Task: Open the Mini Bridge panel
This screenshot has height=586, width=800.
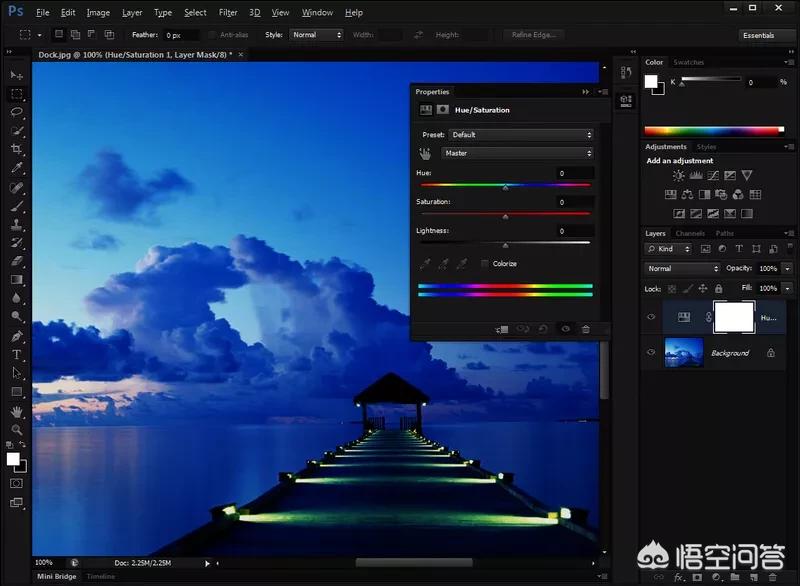Action: tap(57, 577)
